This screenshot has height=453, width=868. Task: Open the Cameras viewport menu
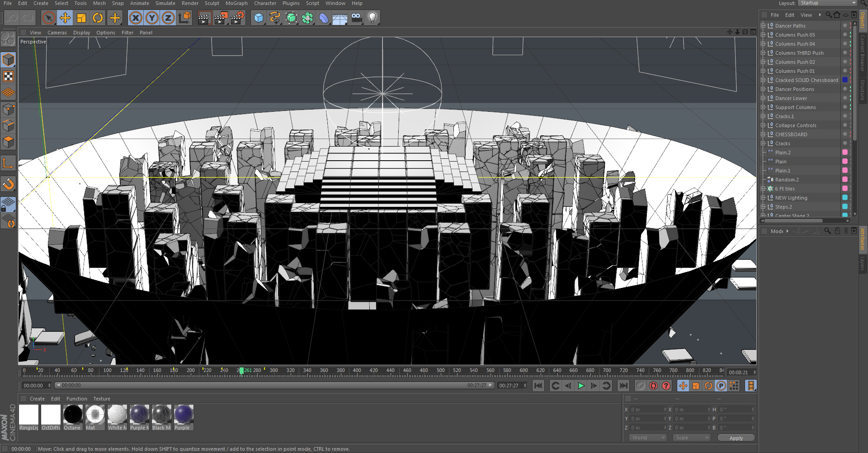57,33
